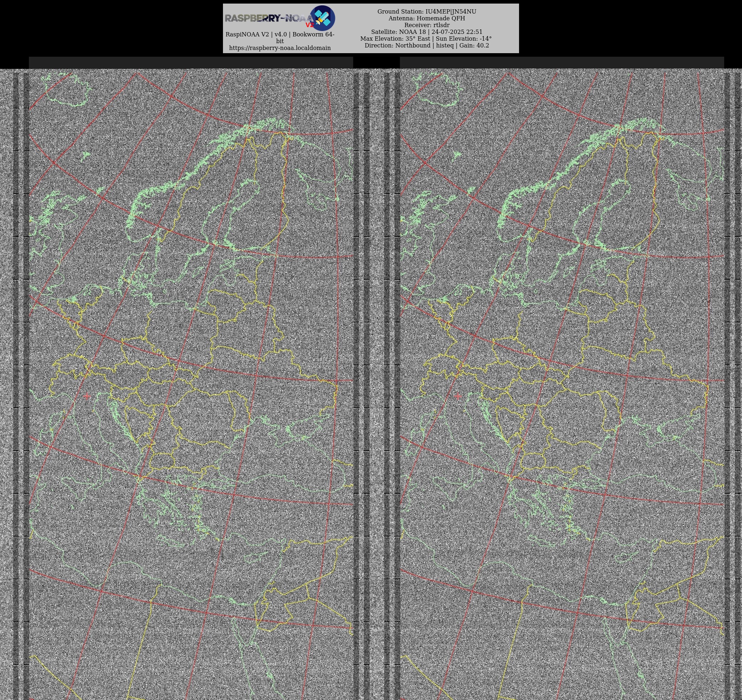This screenshot has height=700, width=742.
Task: Select the "Antenna: Homemade QFH" line
Action: (427, 18)
